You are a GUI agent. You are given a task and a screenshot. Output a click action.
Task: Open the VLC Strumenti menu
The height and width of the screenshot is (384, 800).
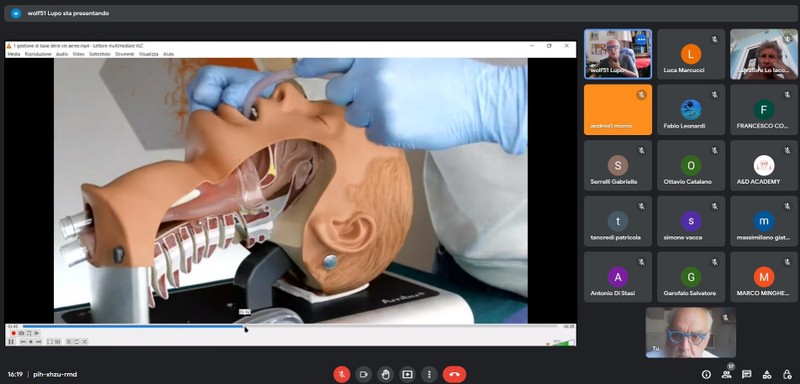(124, 54)
